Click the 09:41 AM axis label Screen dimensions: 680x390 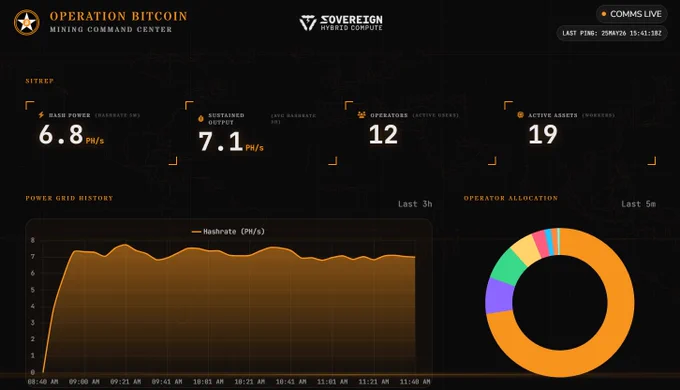tap(167, 382)
